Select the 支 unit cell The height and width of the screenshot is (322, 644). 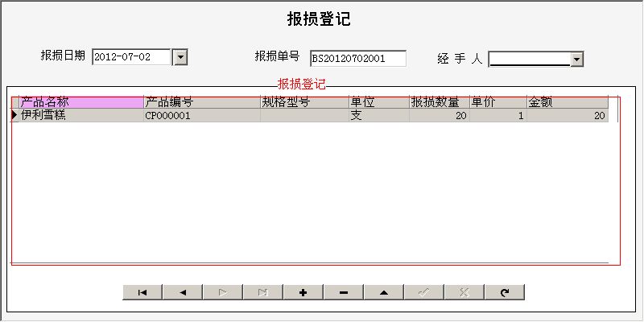379,115
